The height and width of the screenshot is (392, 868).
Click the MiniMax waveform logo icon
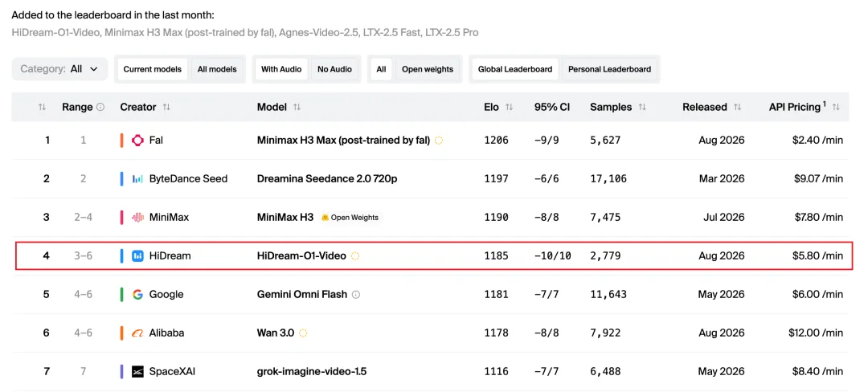(x=138, y=217)
